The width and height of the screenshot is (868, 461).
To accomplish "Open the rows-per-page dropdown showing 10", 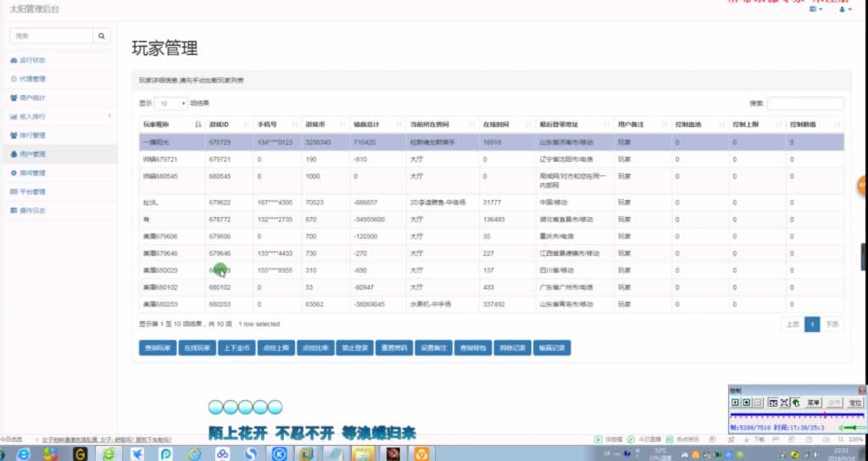I will (x=171, y=103).
